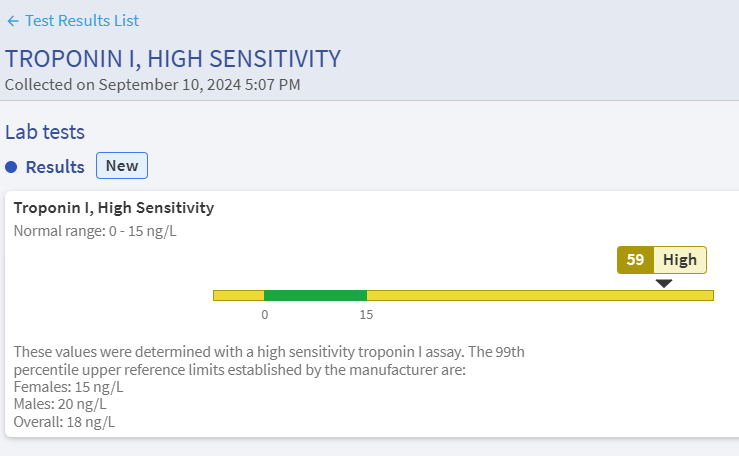Open the Test Results List link
Screen dimensions: 739x456
82,21
